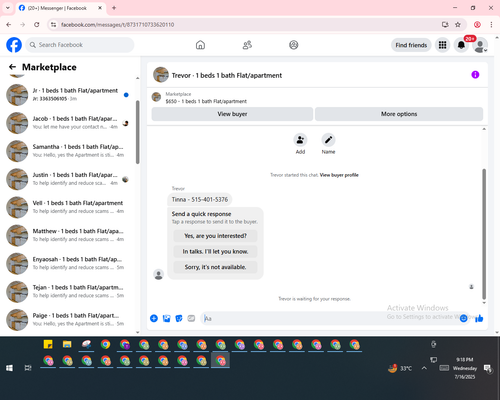500x400 pixels.
Task: Open profile circle icon in top navigation
Action: click(294, 45)
